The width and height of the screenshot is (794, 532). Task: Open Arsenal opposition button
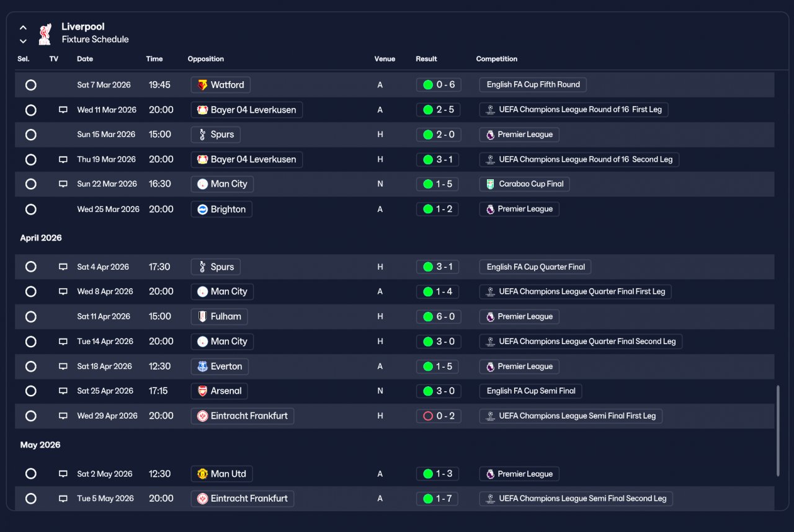220,391
